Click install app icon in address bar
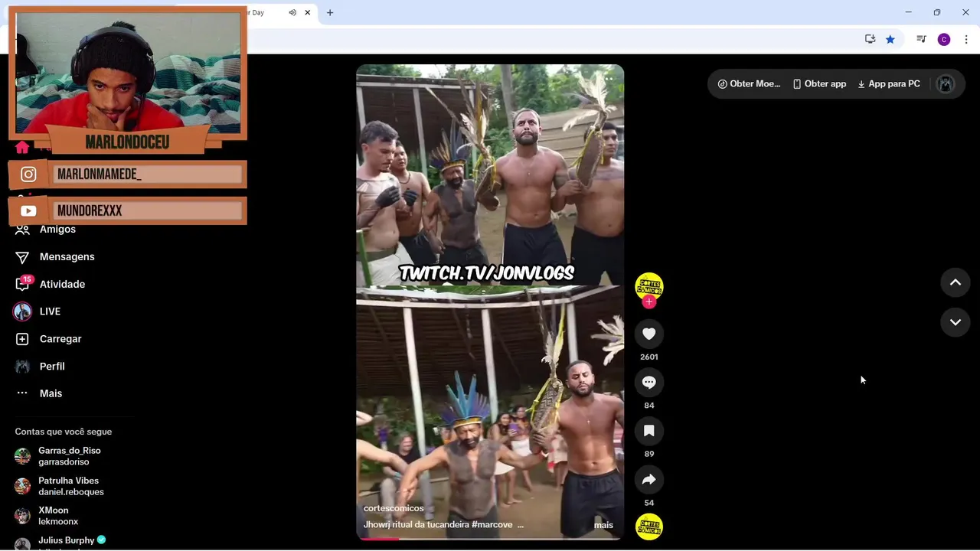The width and height of the screenshot is (980, 551). (870, 39)
